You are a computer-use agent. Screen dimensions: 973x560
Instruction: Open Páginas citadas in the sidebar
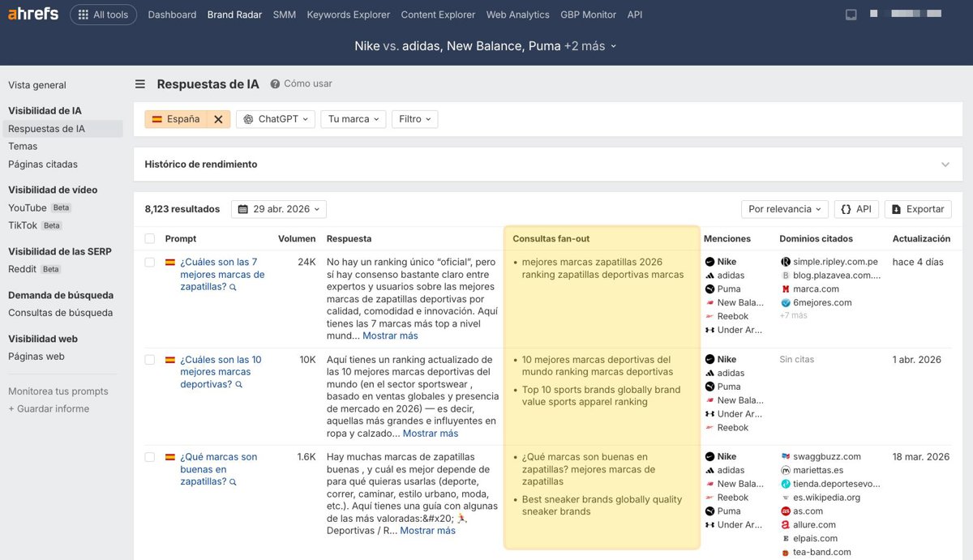coord(43,165)
